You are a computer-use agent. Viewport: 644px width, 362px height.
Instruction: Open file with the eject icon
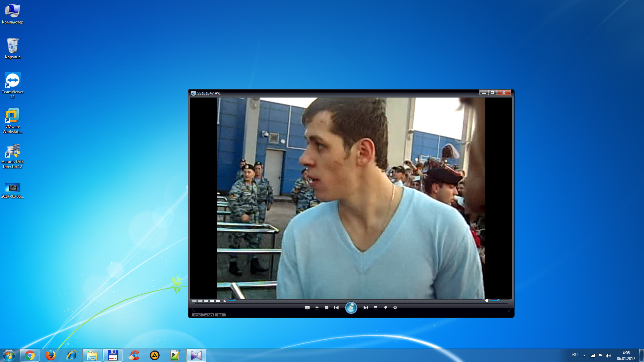pyautogui.click(x=317, y=308)
